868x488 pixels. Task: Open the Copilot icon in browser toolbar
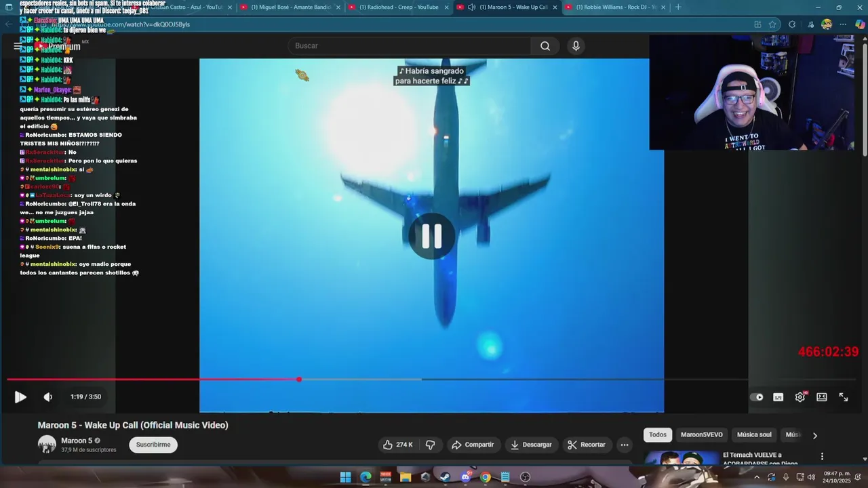(860, 24)
